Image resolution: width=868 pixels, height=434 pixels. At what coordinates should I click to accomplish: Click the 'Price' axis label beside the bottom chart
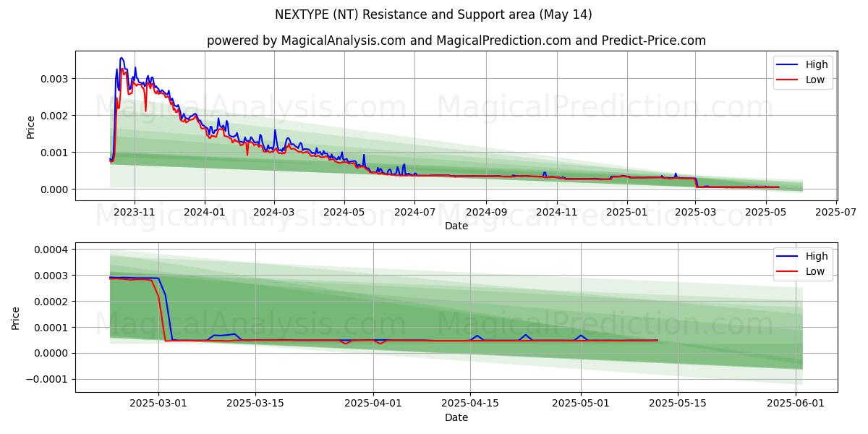(16, 318)
